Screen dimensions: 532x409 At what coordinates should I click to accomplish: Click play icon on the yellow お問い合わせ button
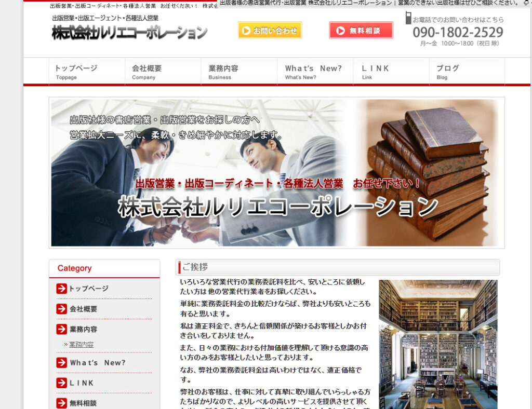246,31
